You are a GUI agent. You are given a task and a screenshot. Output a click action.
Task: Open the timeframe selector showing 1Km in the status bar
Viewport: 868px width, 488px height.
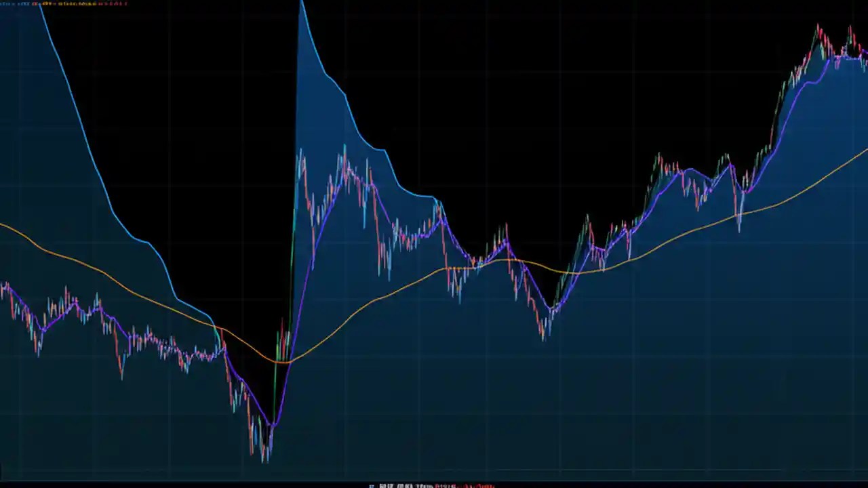[x=424, y=485]
